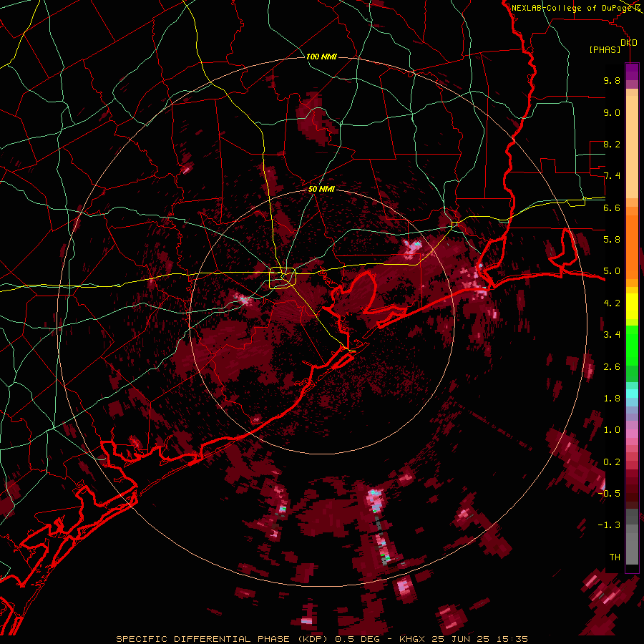Click the -1.3 value on the color scale
The image size is (644, 644).
[609, 525]
